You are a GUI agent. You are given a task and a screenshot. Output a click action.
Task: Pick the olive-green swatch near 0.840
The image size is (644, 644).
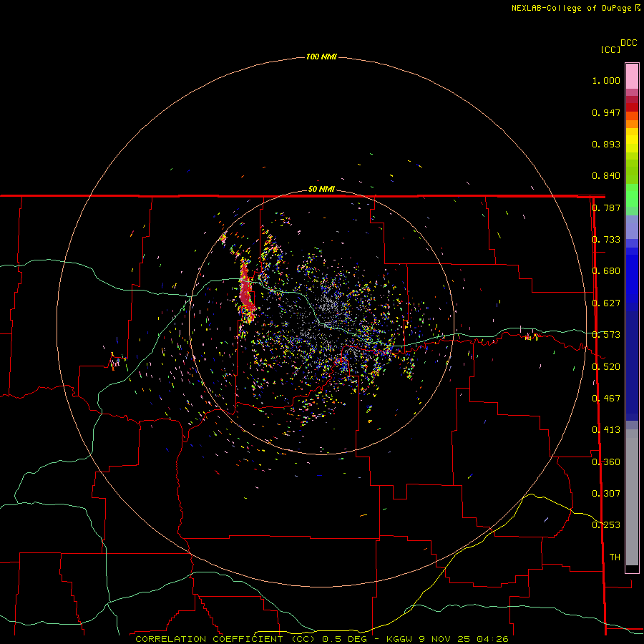click(x=632, y=172)
